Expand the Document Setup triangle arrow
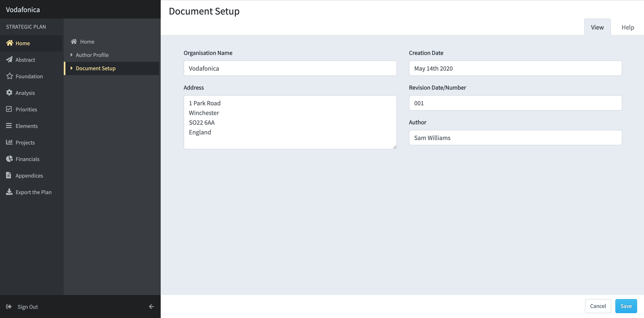This screenshot has width=644, height=318. [x=71, y=68]
